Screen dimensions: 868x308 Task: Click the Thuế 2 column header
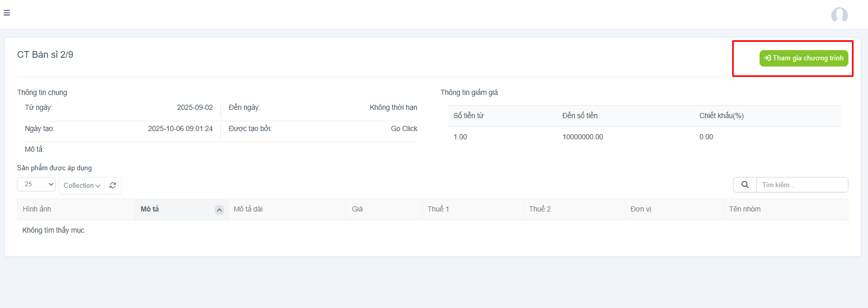point(540,209)
